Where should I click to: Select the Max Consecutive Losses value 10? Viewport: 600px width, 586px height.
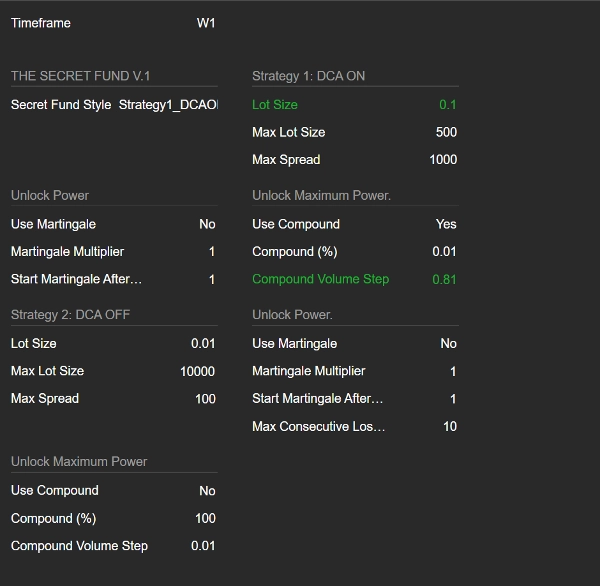[449, 427]
